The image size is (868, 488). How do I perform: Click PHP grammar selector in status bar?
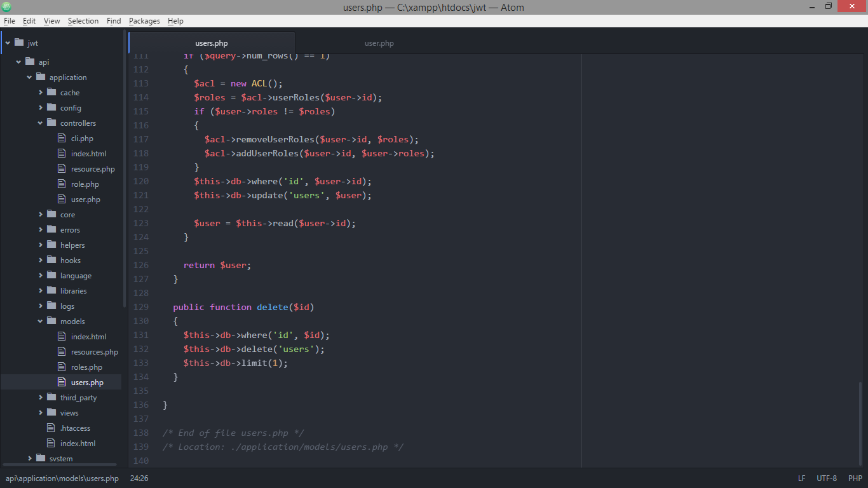[x=855, y=478]
